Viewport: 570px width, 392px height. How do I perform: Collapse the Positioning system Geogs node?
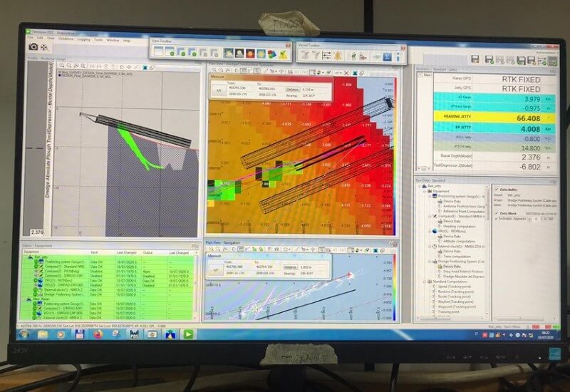point(430,196)
